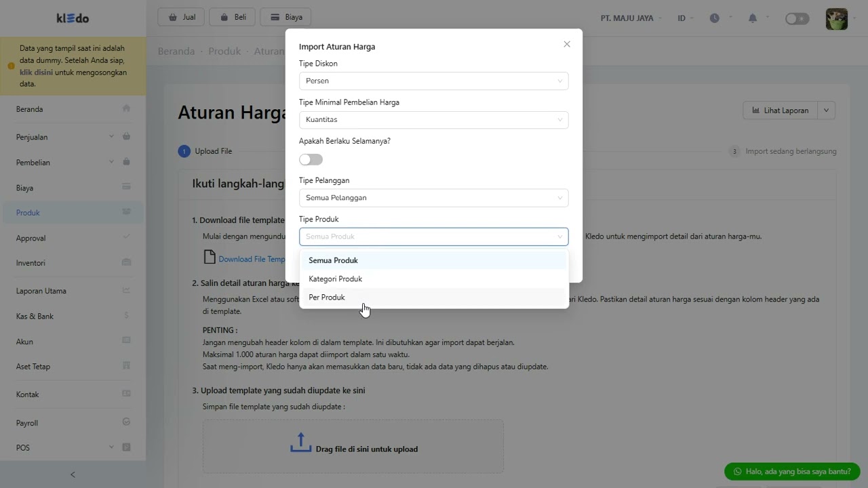Open the PT. MAJU JAYA company dropdown
This screenshot has height=488, width=868.
pyautogui.click(x=631, y=18)
